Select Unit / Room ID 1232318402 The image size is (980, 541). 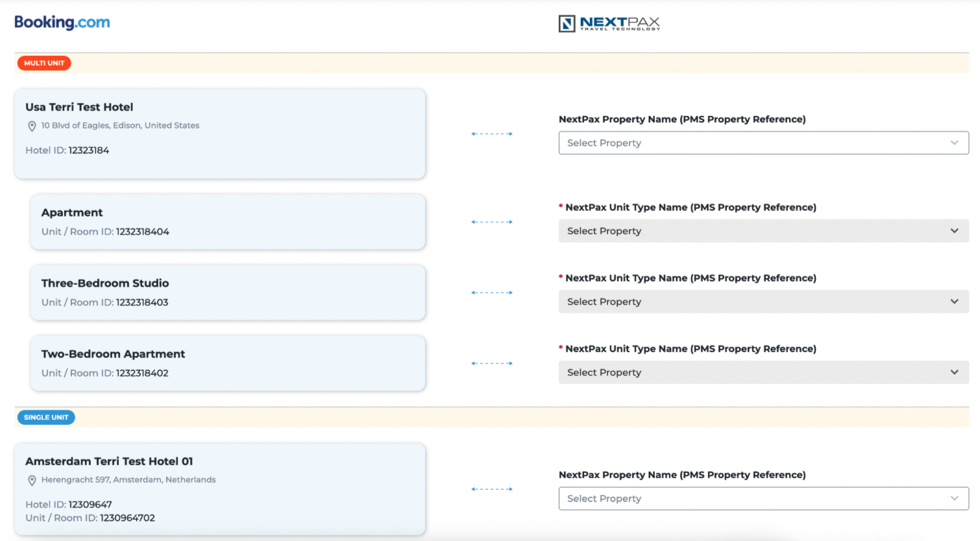105,373
